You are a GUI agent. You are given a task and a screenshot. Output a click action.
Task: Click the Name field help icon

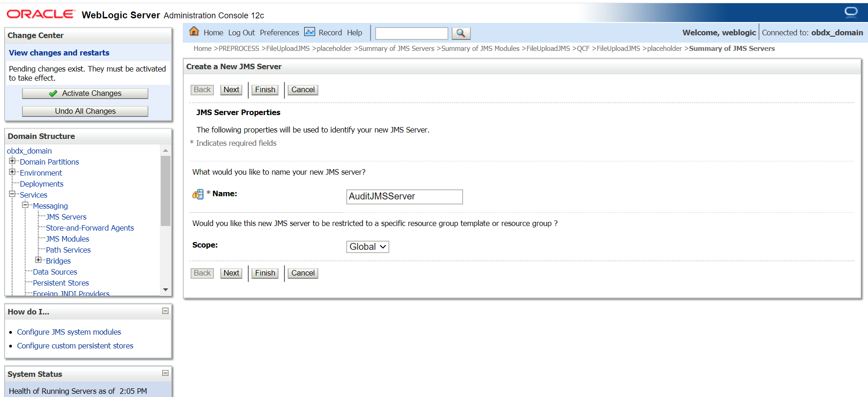point(198,194)
